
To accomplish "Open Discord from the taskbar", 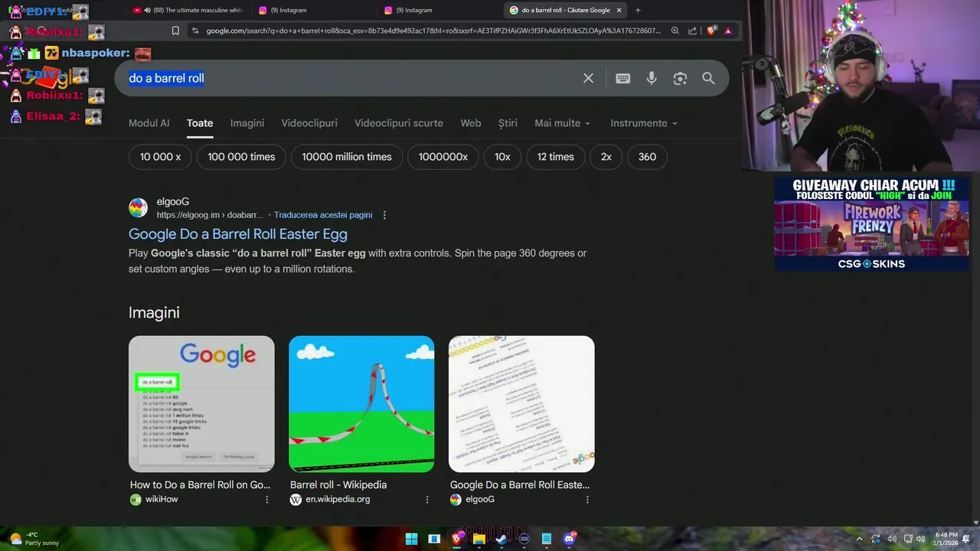I will 569,539.
